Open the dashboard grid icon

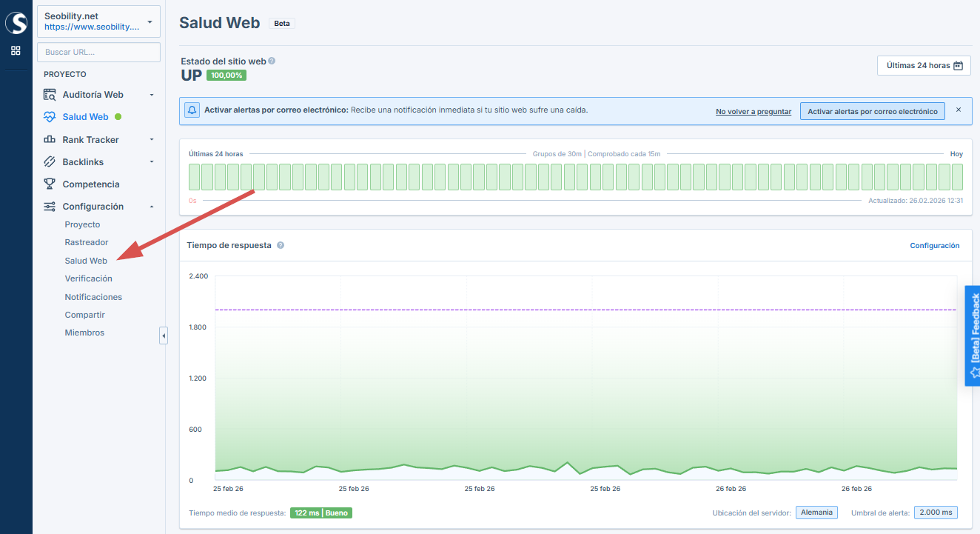coord(16,50)
